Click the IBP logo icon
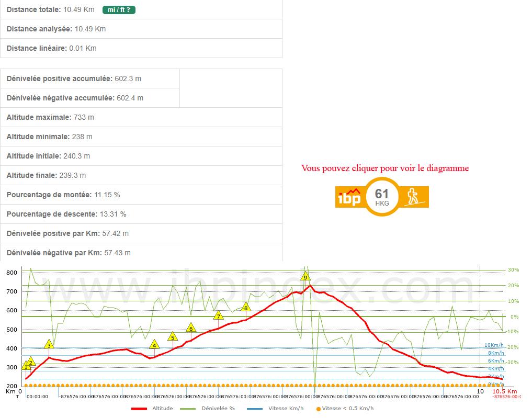532x418 pixels. (x=349, y=197)
